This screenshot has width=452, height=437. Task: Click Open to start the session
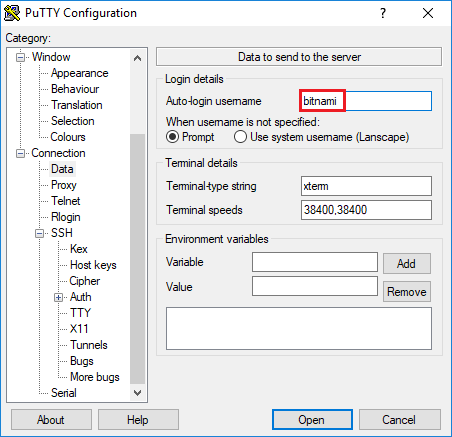click(312, 420)
